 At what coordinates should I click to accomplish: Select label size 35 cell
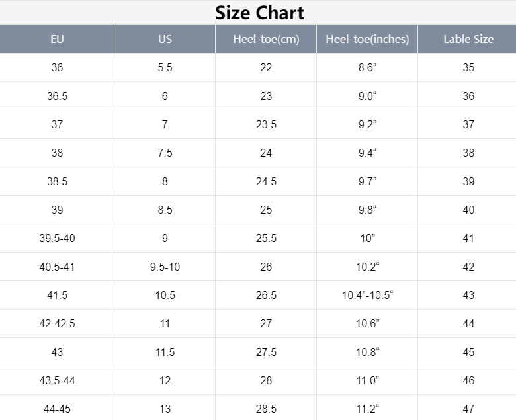point(468,67)
